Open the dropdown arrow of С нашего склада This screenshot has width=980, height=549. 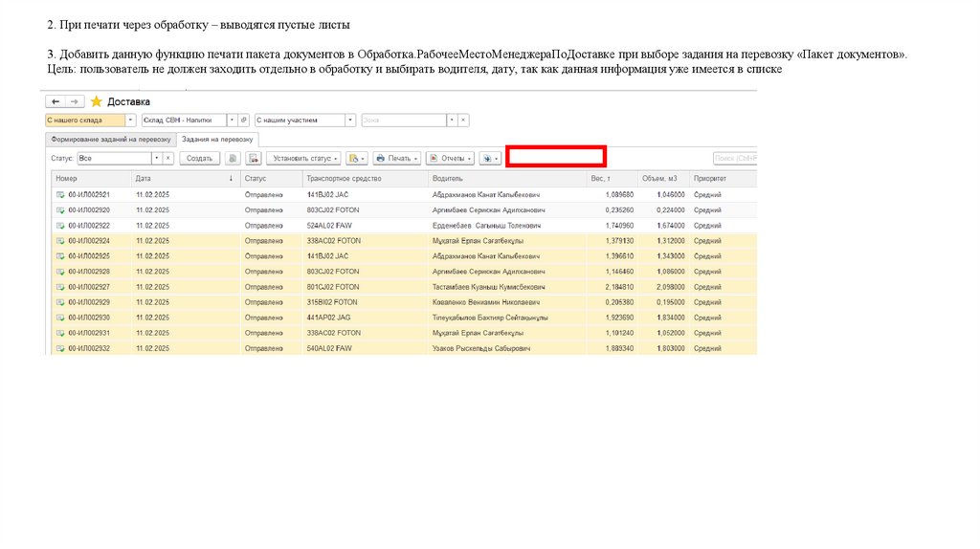click(x=130, y=120)
